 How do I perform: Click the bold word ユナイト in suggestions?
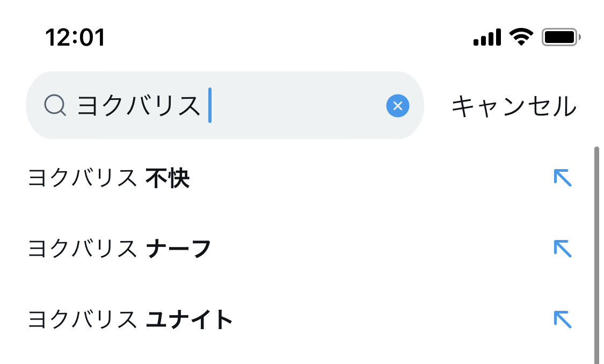coord(190,319)
